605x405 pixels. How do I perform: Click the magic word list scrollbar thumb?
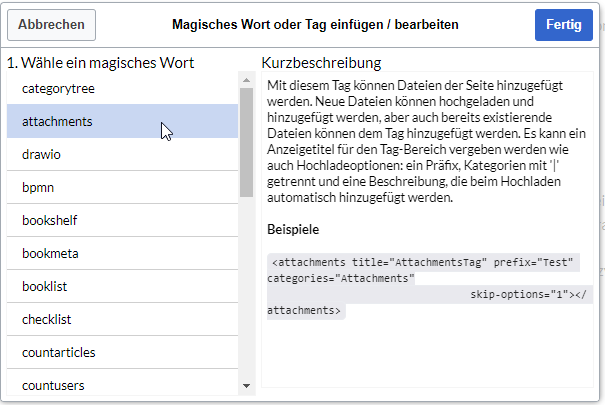[x=247, y=142]
